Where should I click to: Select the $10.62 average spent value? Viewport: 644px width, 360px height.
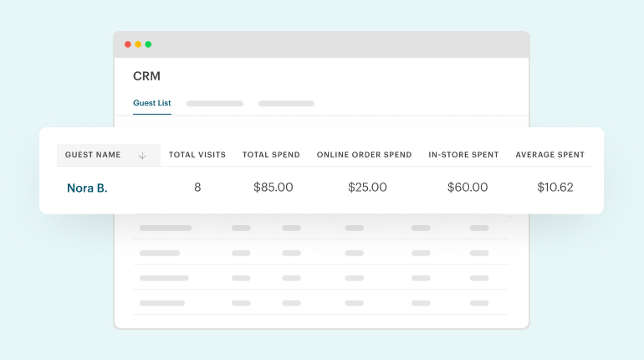click(555, 188)
